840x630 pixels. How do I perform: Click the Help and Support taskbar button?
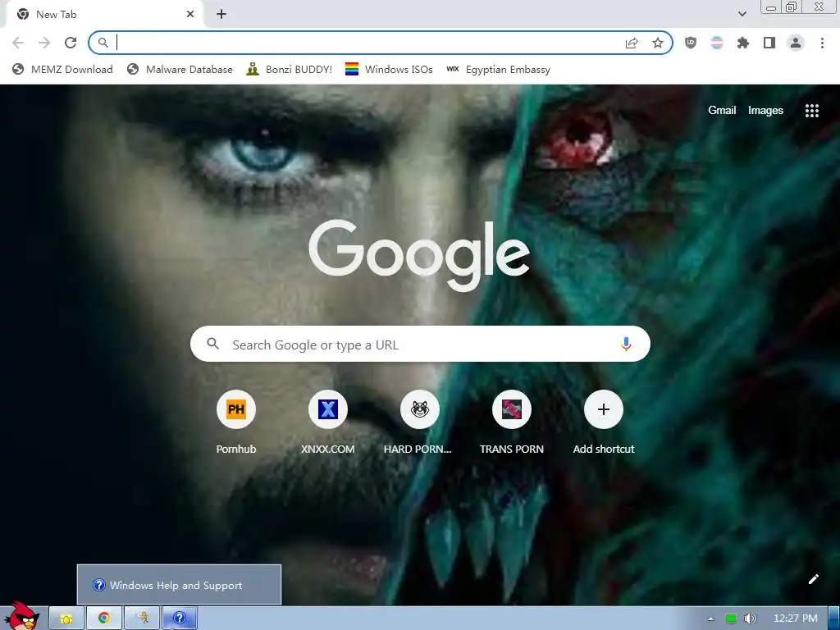click(180, 619)
